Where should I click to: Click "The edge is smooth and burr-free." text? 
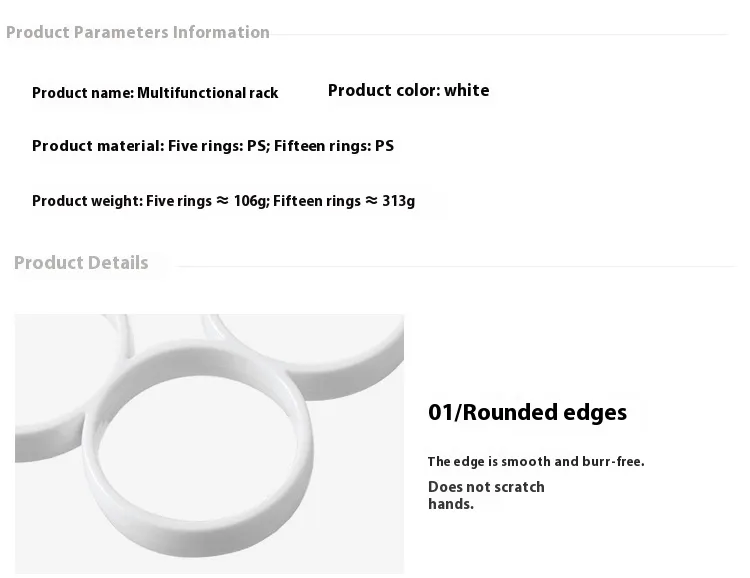536,462
